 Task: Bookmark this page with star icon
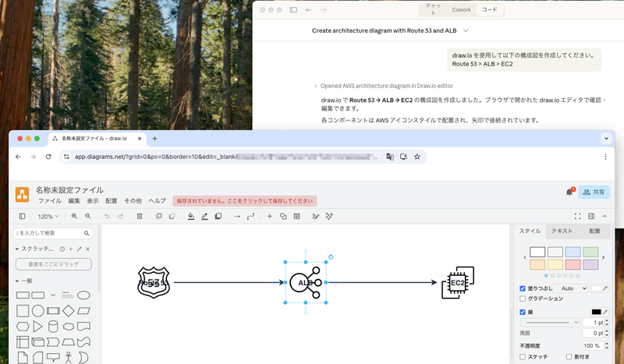[417, 157]
